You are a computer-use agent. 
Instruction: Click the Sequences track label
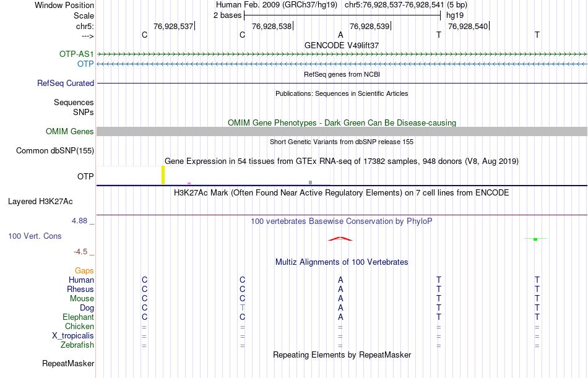tap(74, 102)
